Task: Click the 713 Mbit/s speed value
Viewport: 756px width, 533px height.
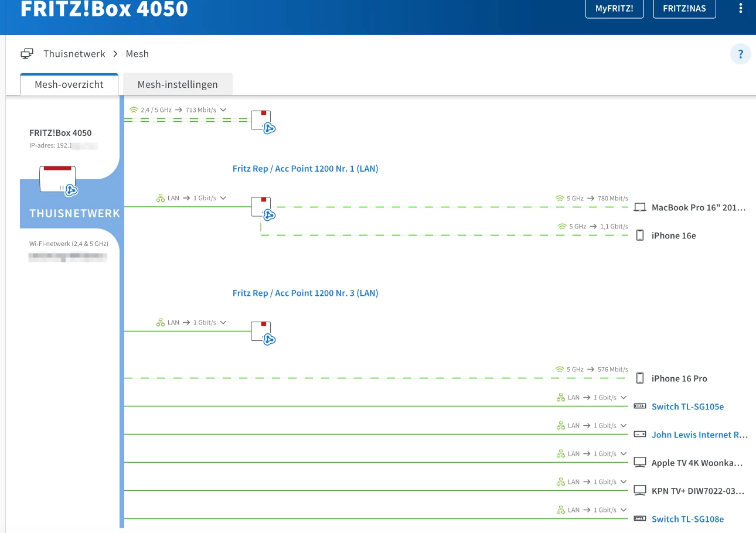Action: pyautogui.click(x=200, y=110)
